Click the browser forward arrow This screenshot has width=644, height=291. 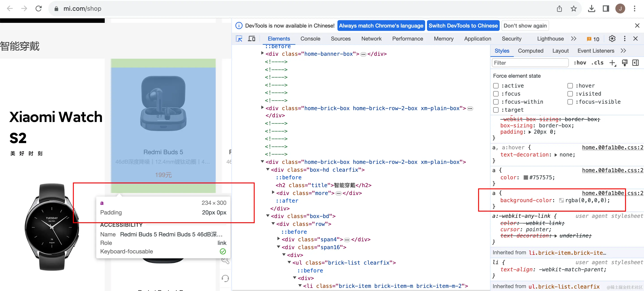24,9
